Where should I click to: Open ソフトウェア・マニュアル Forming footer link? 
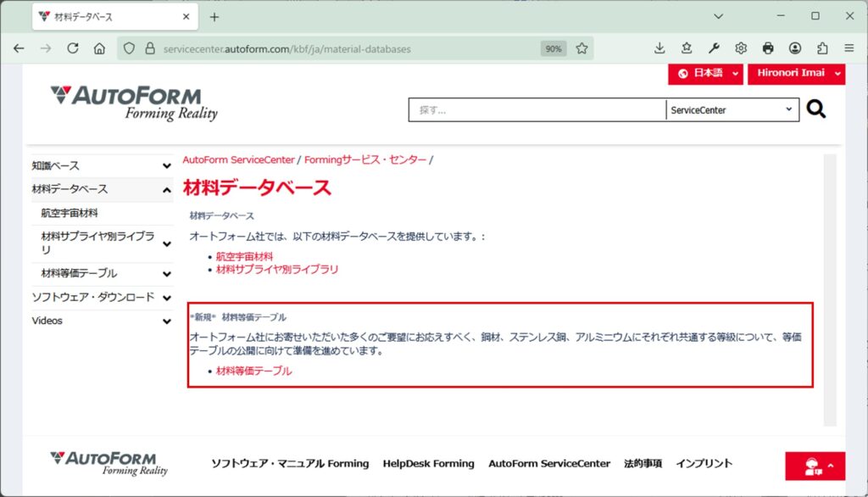click(x=290, y=464)
